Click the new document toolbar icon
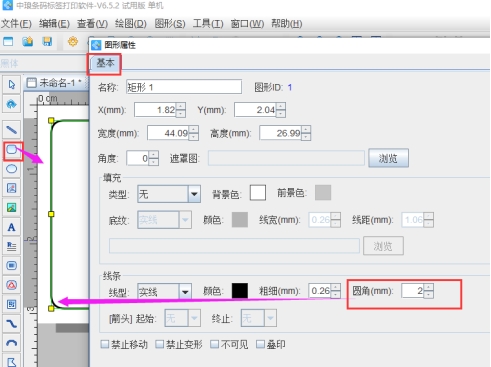 8,41
